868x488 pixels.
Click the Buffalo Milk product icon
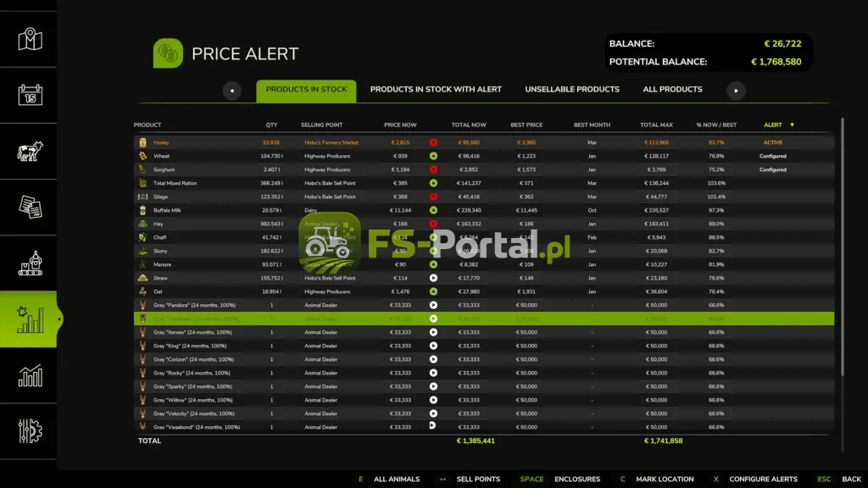[x=142, y=210]
